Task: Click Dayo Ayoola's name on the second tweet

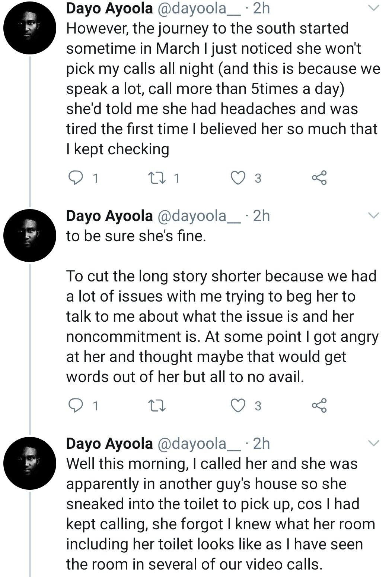Action: pyautogui.click(x=109, y=215)
